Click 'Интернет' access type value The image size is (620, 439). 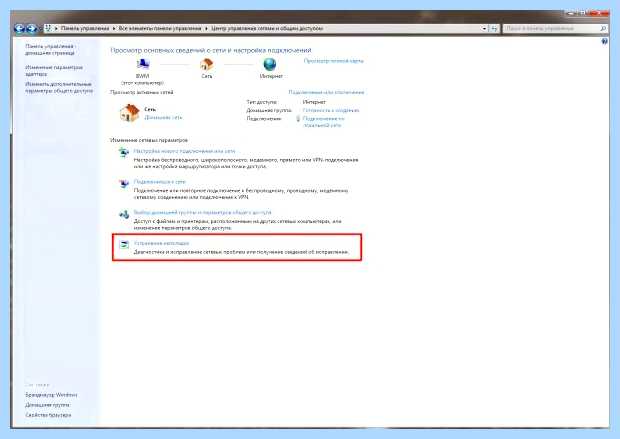314,102
